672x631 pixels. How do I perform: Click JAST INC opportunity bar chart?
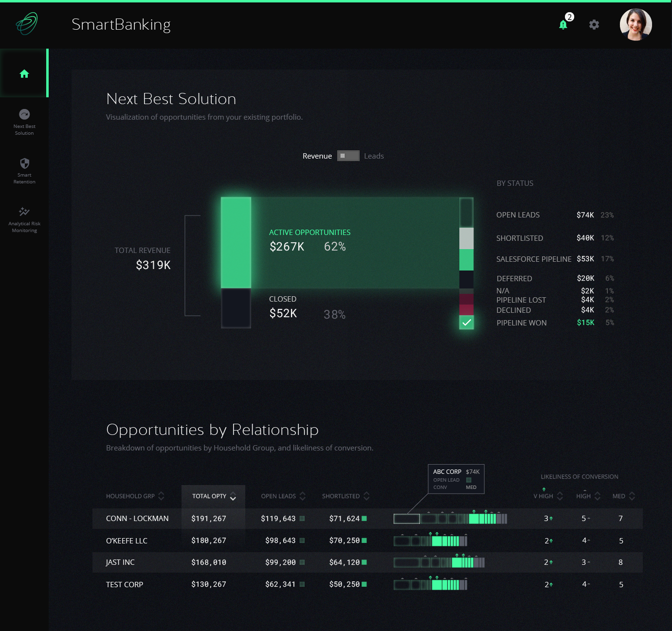click(x=439, y=562)
